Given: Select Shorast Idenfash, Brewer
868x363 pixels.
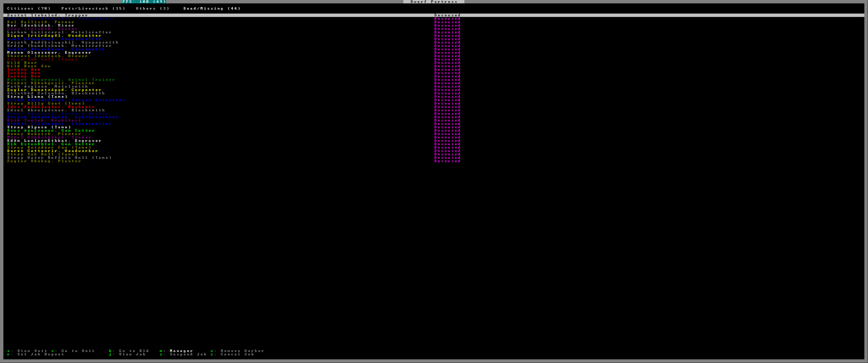Looking at the screenshot, I should tap(47, 56).
